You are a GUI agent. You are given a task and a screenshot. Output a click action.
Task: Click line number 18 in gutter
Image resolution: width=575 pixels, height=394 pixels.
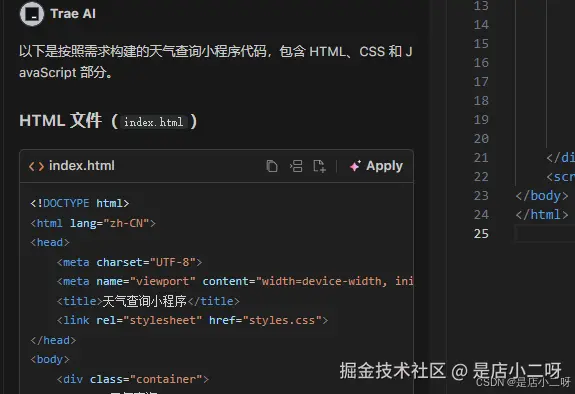(x=481, y=101)
